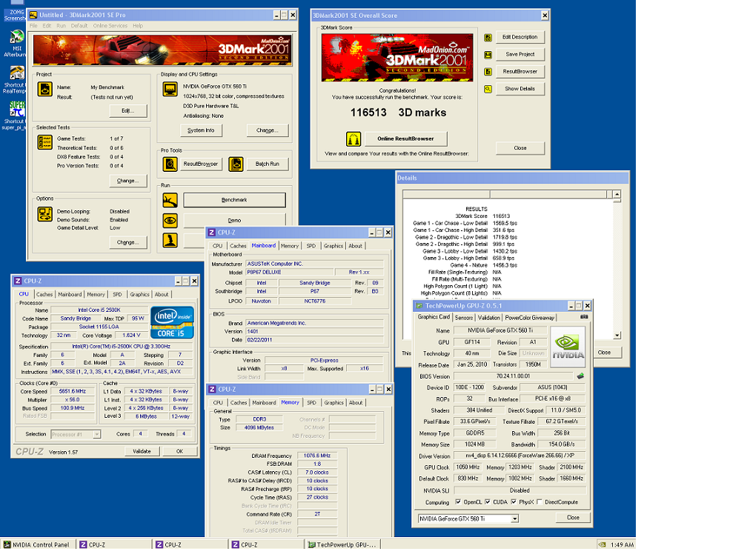
Task: Toggle the OpenCL checkbox in GPU-Z
Action: click(458, 502)
